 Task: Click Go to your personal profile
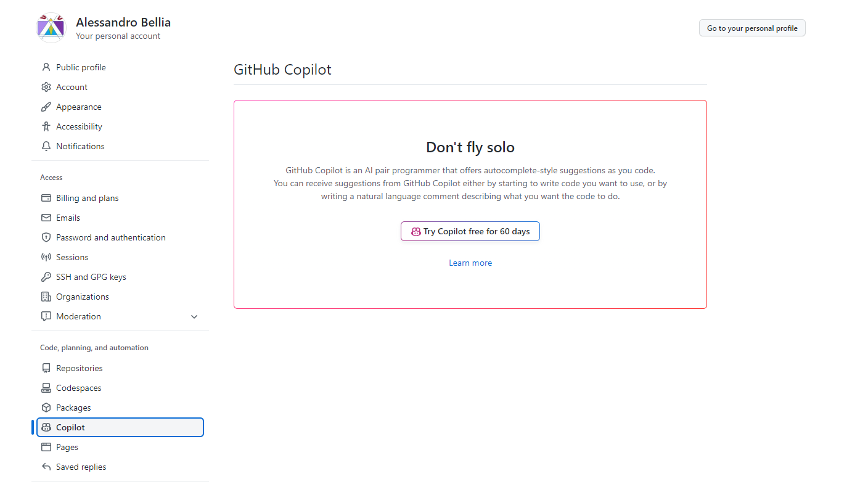pos(752,28)
